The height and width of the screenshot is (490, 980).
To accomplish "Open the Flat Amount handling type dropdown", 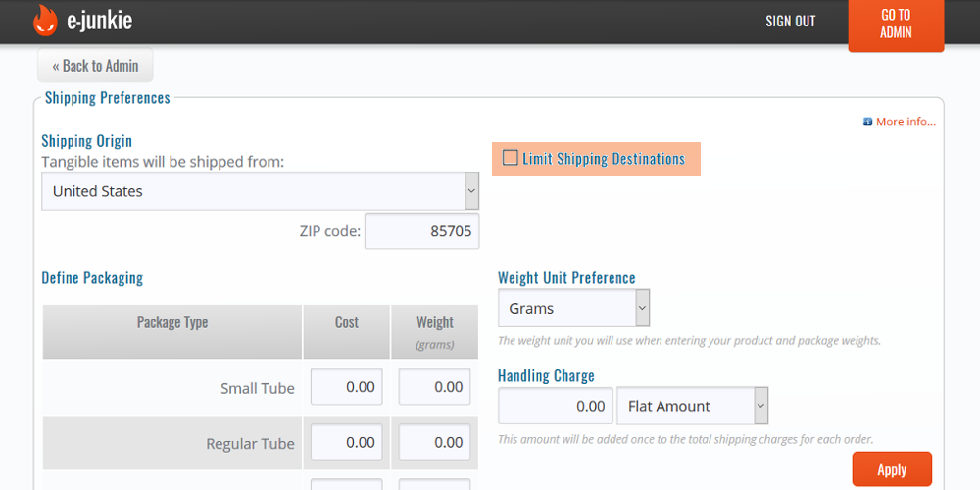I will click(692, 406).
